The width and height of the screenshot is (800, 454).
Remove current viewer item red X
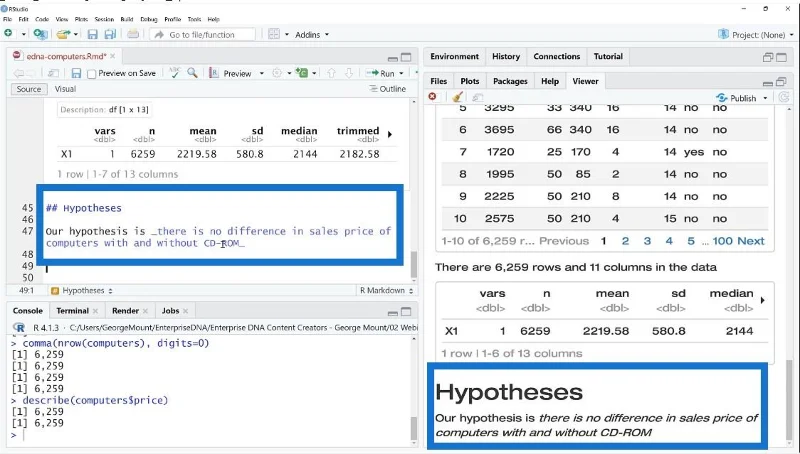[x=433, y=96]
